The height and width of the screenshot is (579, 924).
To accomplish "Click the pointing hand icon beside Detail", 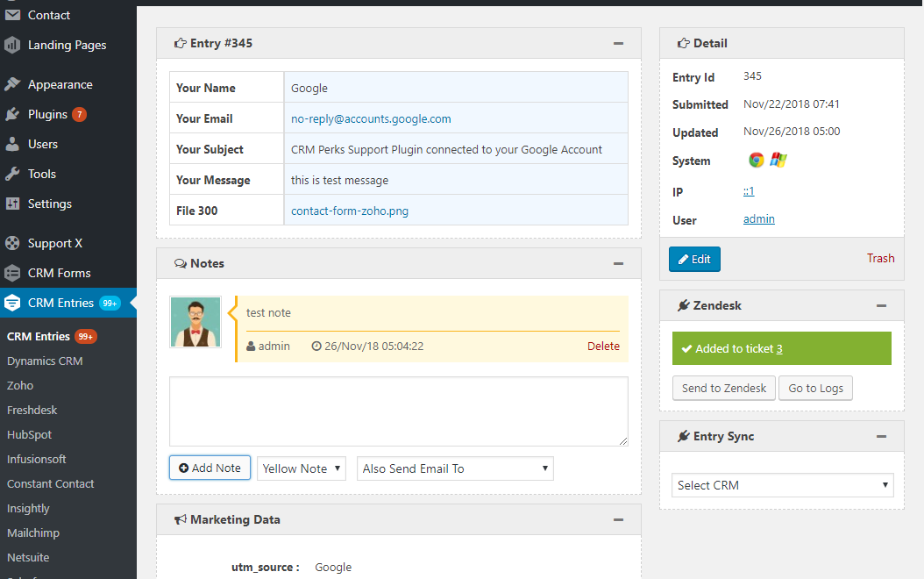I will [x=684, y=43].
